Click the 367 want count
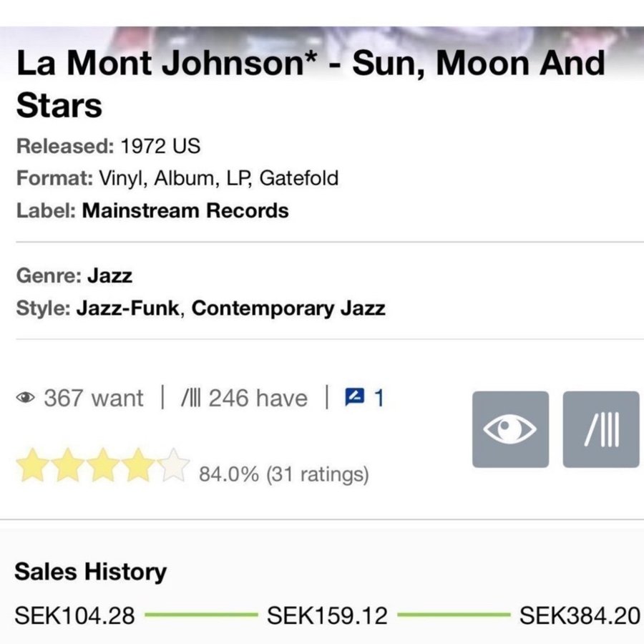The width and height of the screenshot is (644, 644). (x=93, y=398)
